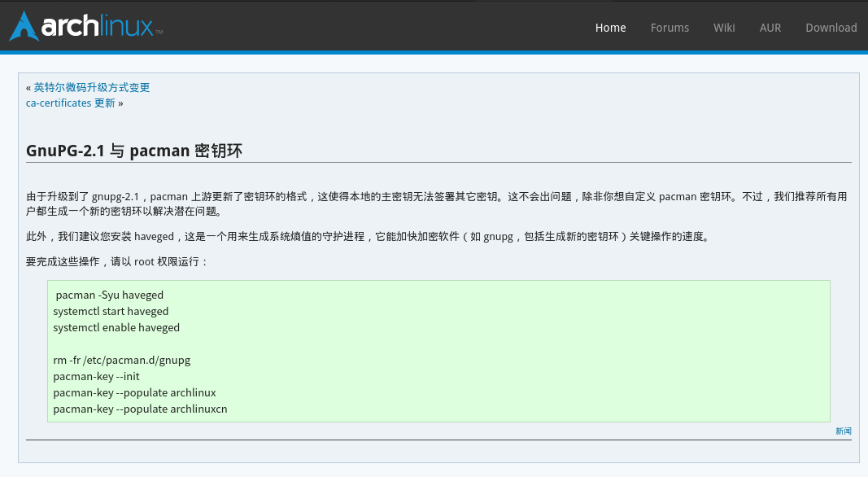The image size is (868, 477).
Task: Click the paragraph starting with 此外，我们建议您安装 haveged
Action: click(369, 237)
